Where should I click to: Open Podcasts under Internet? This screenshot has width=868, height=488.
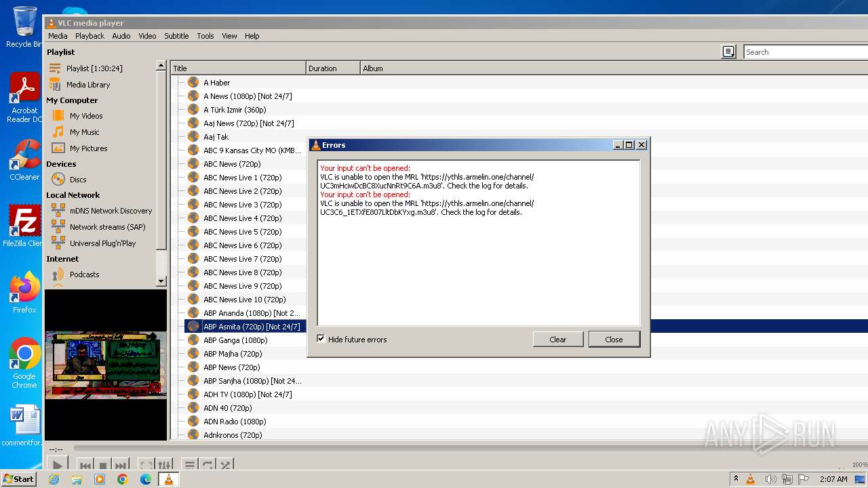(x=84, y=274)
